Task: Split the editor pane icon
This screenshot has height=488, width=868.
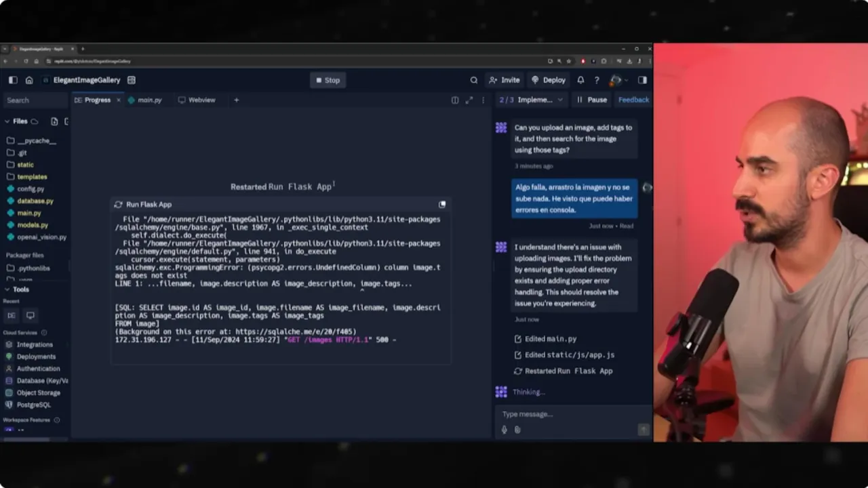Action: pyautogui.click(x=455, y=100)
